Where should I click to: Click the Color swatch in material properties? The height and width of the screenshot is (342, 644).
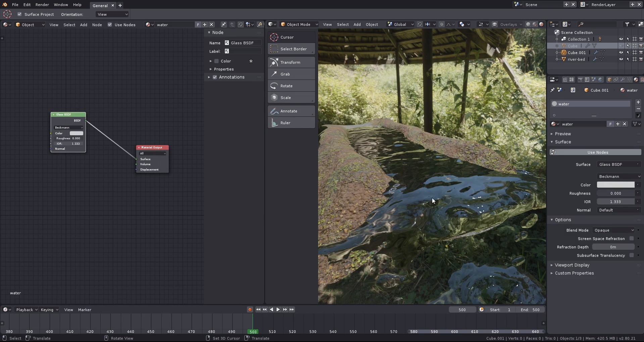615,185
